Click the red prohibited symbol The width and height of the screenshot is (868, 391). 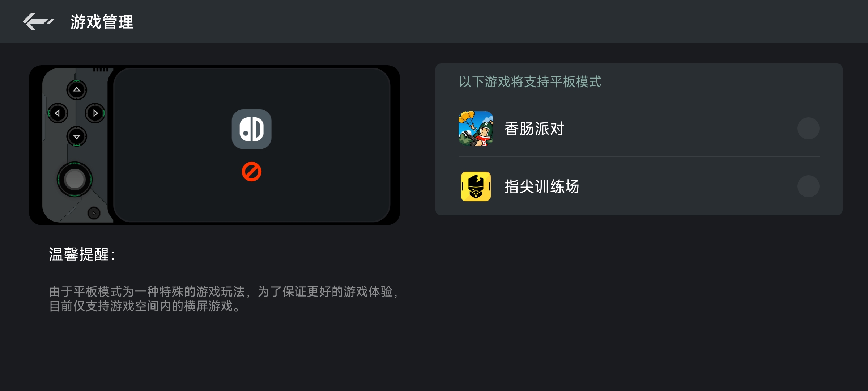click(252, 172)
